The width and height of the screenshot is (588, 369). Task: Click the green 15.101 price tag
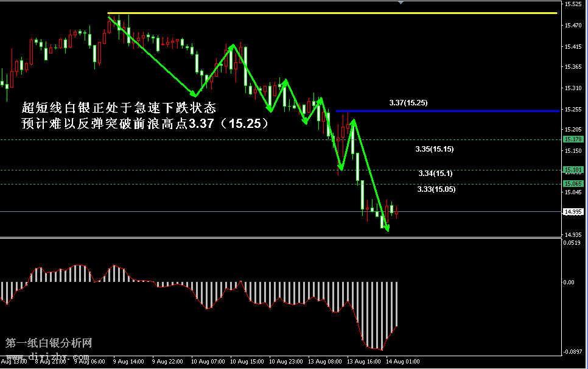click(573, 170)
